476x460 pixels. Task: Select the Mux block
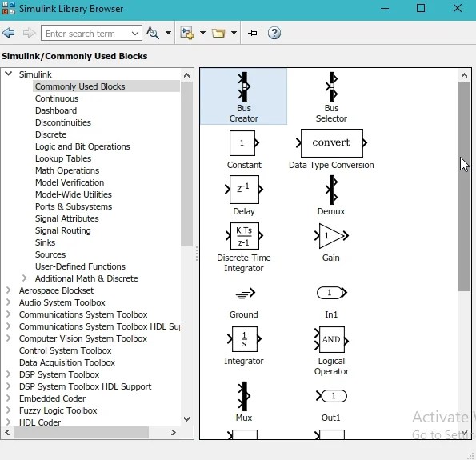point(244,402)
